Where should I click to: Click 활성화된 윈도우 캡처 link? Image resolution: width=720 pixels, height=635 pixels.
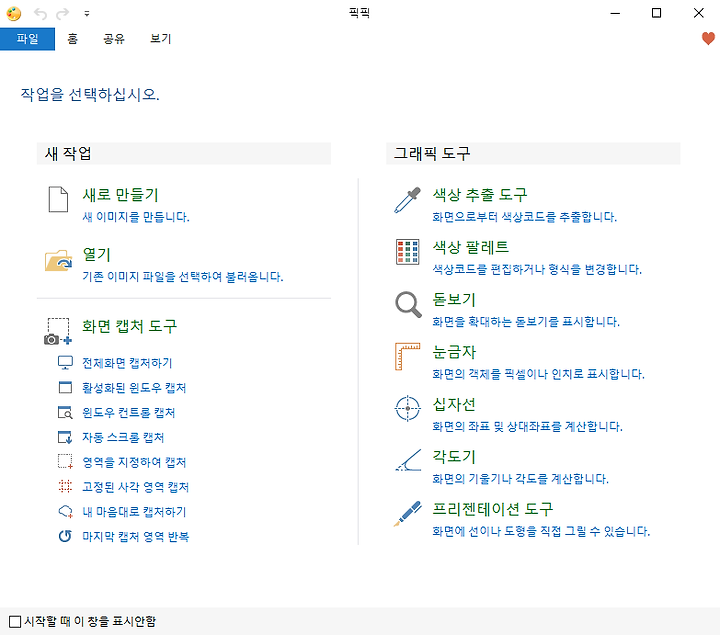click(134, 388)
